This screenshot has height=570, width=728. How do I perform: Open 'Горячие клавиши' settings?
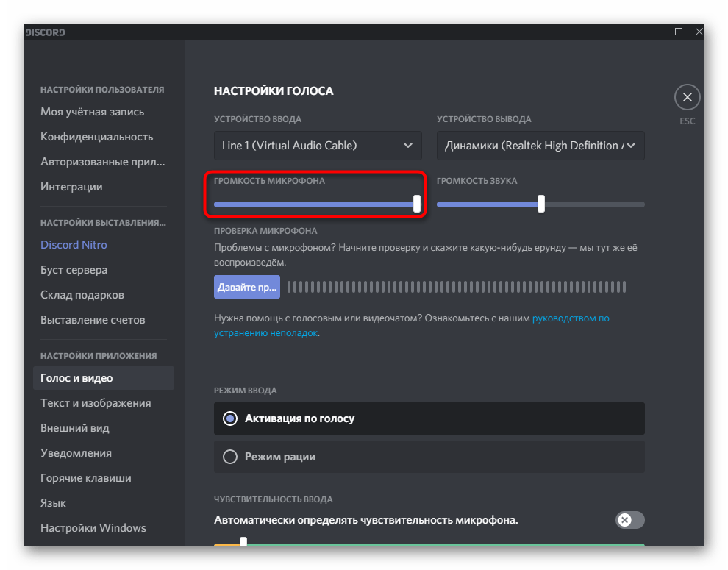click(x=86, y=478)
